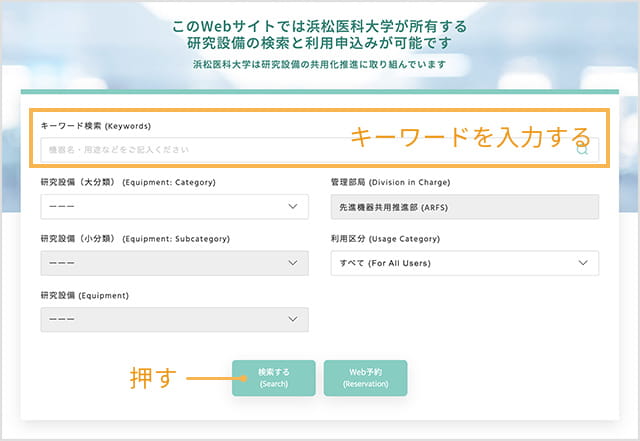Click the chevron arrow of the Equipment selector
Image resolution: width=640 pixels, height=441 pixels.
click(292, 319)
